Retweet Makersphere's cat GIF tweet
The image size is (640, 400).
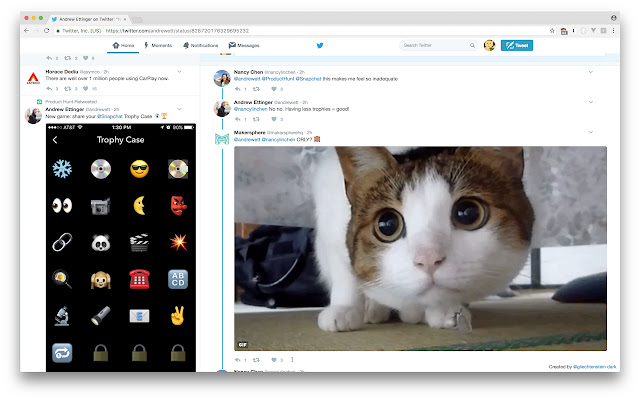[256, 360]
